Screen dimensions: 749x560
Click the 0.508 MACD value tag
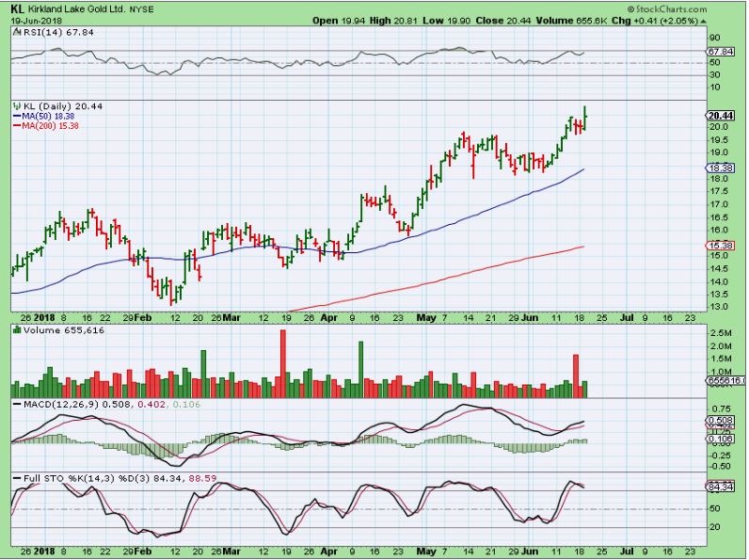(721, 421)
